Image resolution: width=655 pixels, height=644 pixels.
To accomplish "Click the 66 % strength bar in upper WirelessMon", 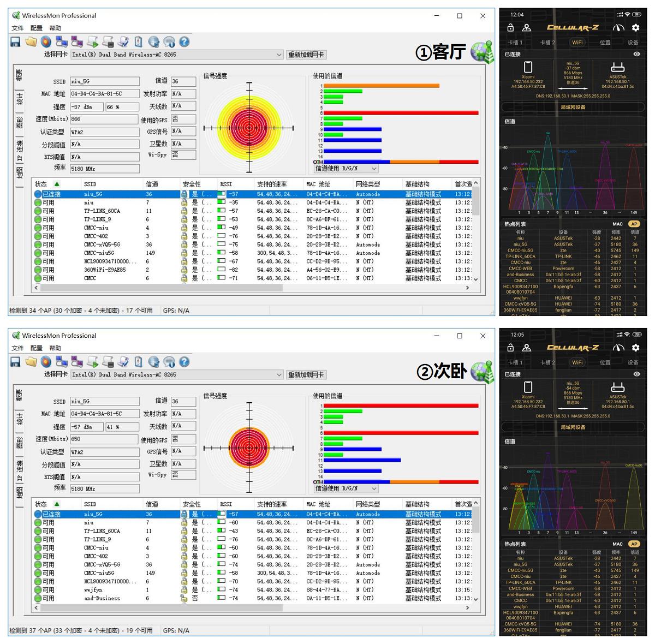I will [x=122, y=107].
